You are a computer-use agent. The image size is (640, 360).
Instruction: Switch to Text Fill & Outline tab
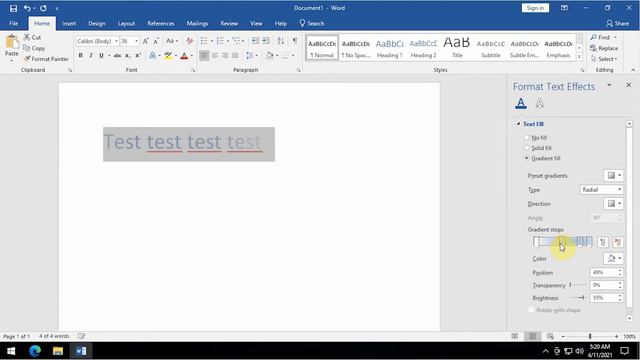click(521, 103)
